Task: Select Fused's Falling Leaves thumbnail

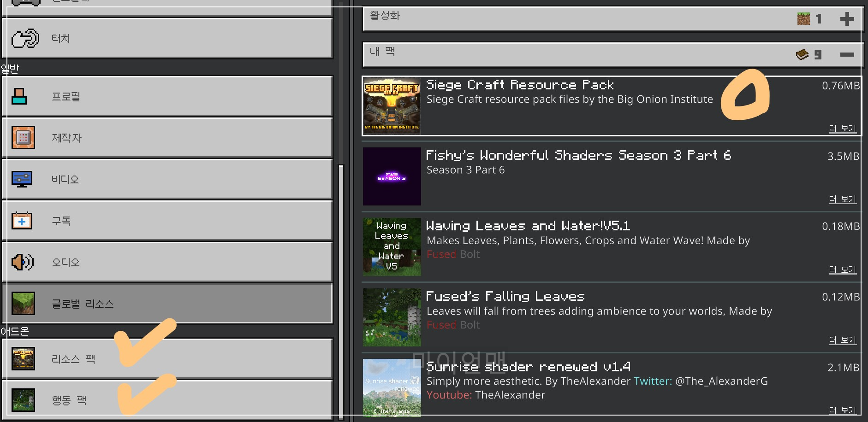Action: (392, 317)
